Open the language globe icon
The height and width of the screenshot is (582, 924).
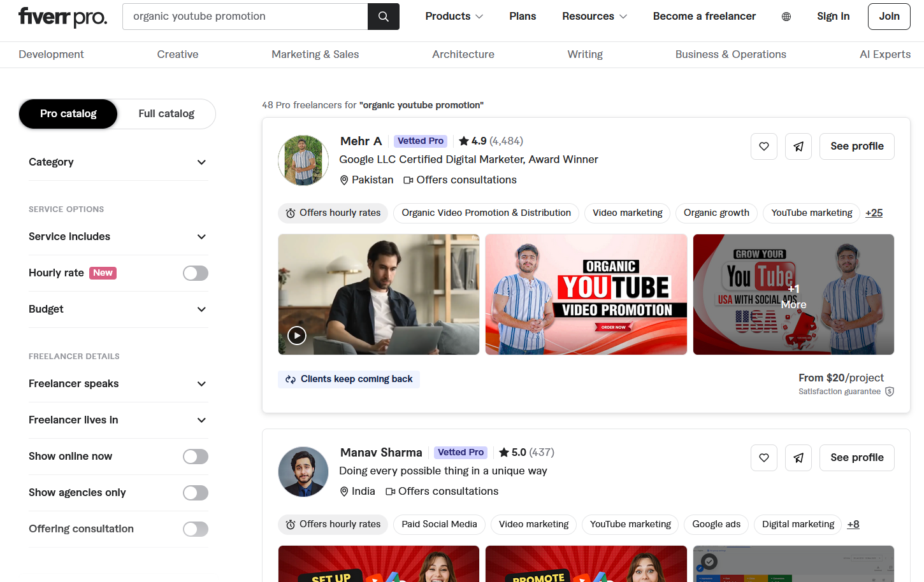pos(786,16)
